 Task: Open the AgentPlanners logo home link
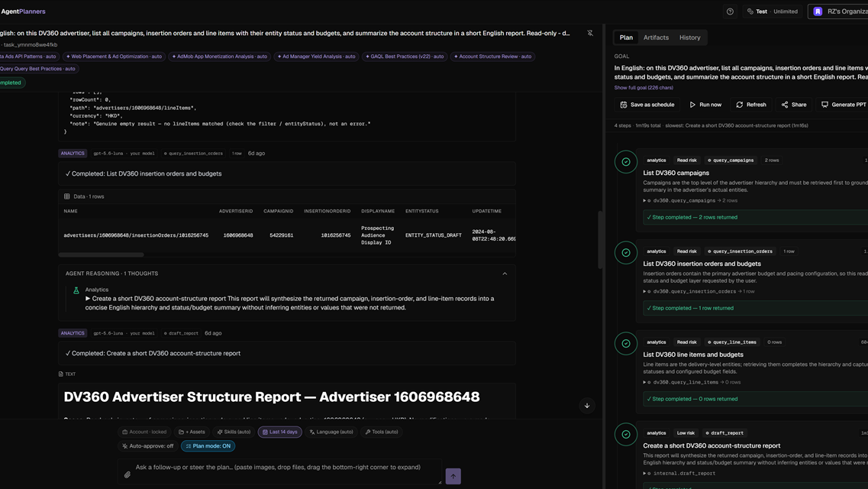(x=23, y=11)
